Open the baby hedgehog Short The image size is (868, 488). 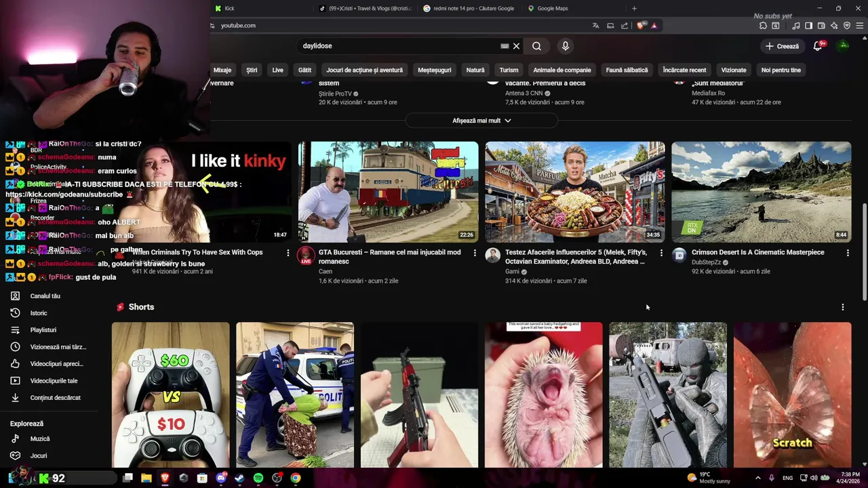coord(544,394)
